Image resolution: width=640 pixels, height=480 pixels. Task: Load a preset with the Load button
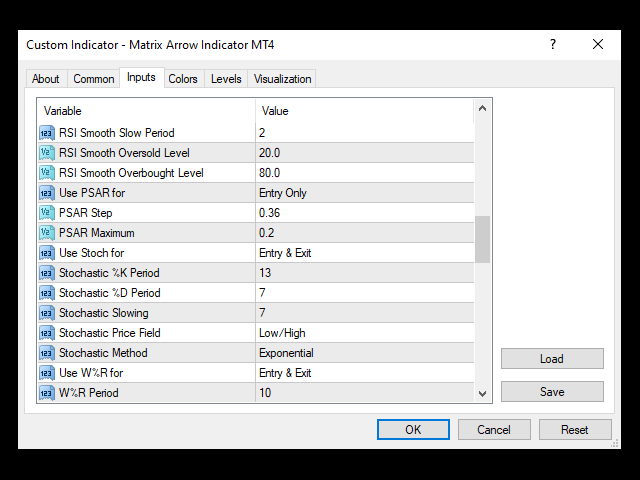[x=552, y=358]
